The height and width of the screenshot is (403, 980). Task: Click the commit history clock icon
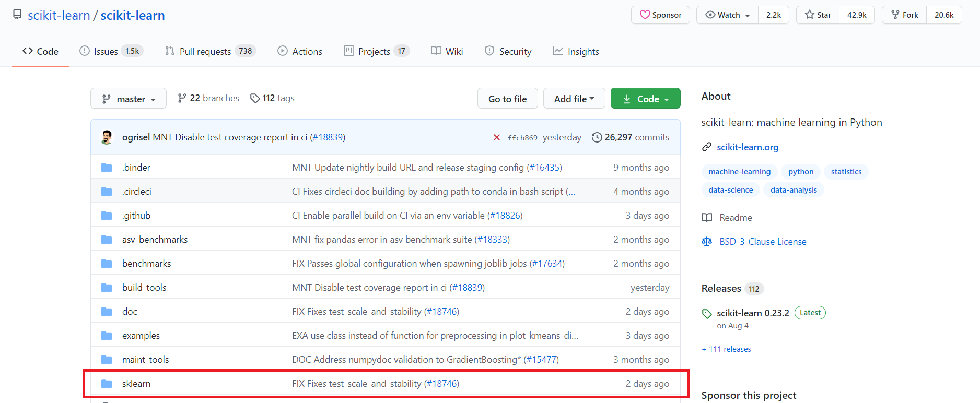(597, 137)
